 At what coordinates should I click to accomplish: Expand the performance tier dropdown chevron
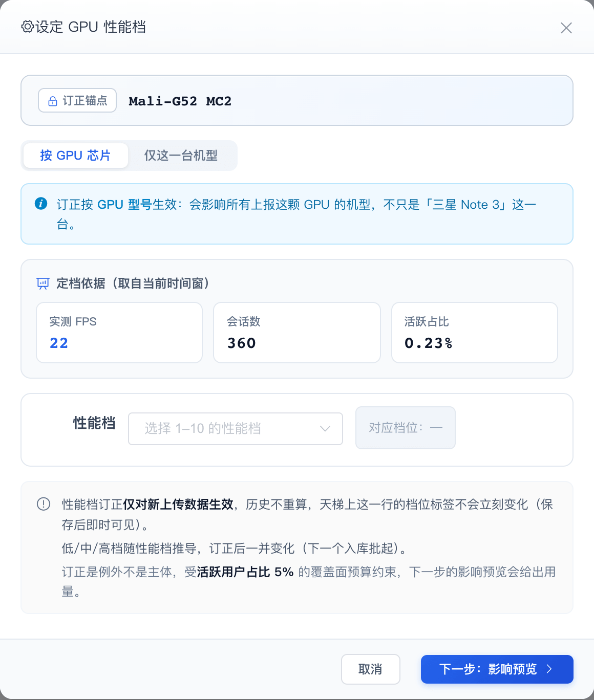[325, 429]
